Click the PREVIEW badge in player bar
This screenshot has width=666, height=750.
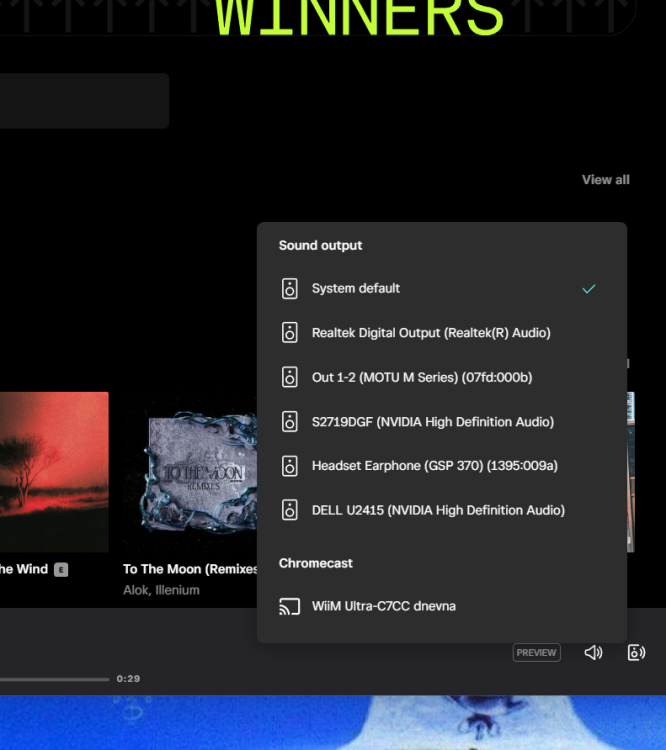tap(536, 653)
